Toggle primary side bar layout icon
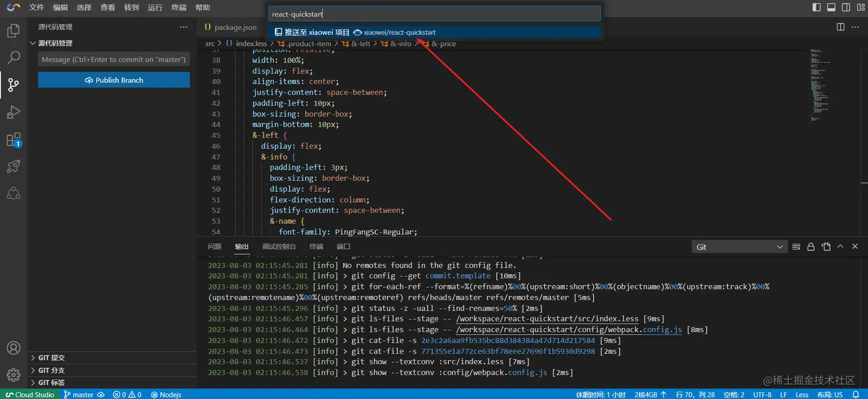The width and height of the screenshot is (868, 399). 816,7
